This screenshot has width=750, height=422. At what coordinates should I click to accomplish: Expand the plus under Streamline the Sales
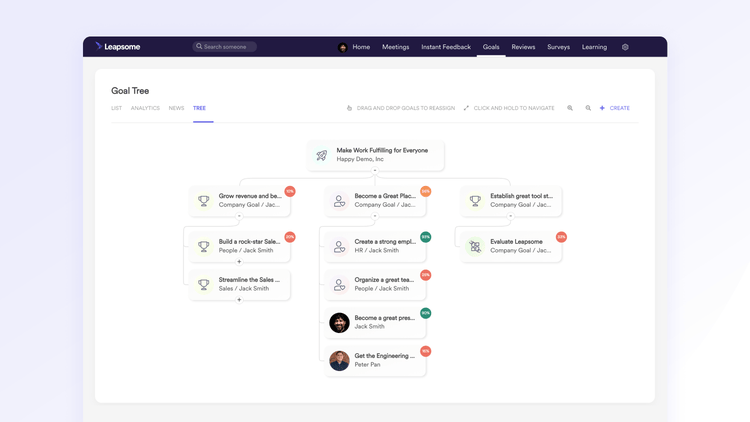pos(239,300)
